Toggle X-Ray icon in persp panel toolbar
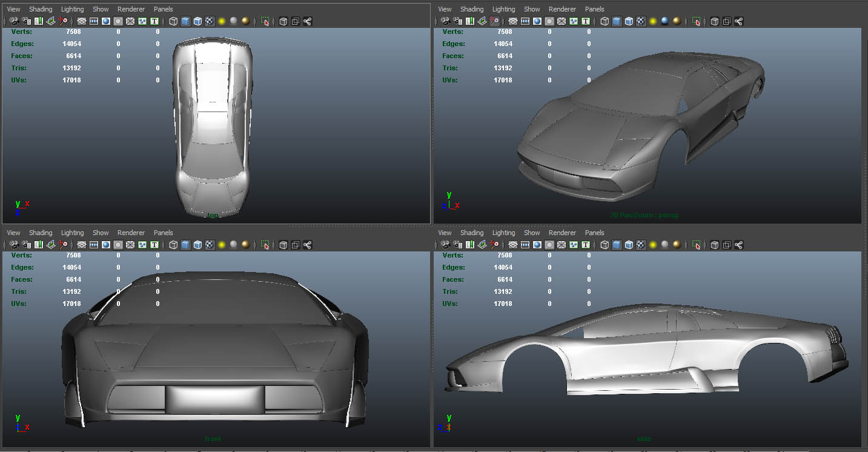This screenshot has height=452, width=868. coord(715,21)
